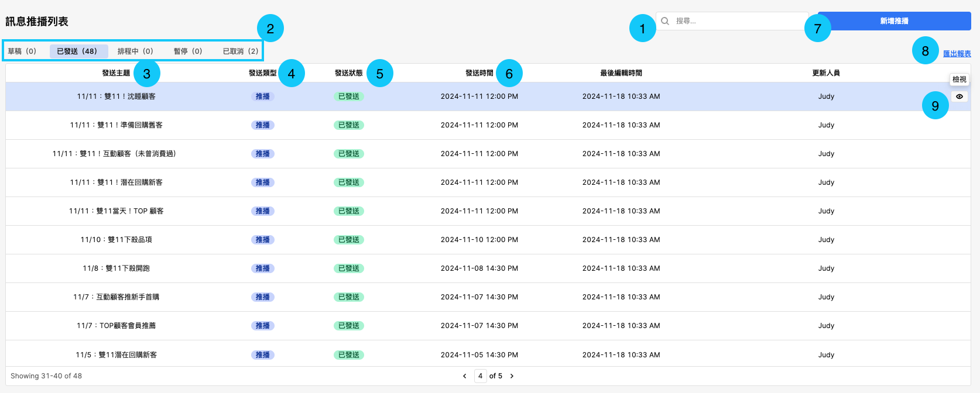Screen dimensions: 980x393
Task: Open the row 11/10：雙11下殺品項
Action: (116, 240)
